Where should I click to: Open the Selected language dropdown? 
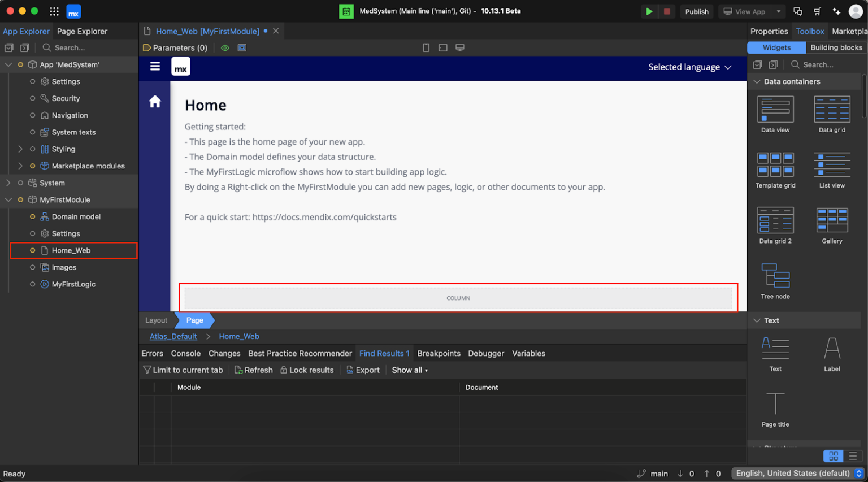pos(689,67)
